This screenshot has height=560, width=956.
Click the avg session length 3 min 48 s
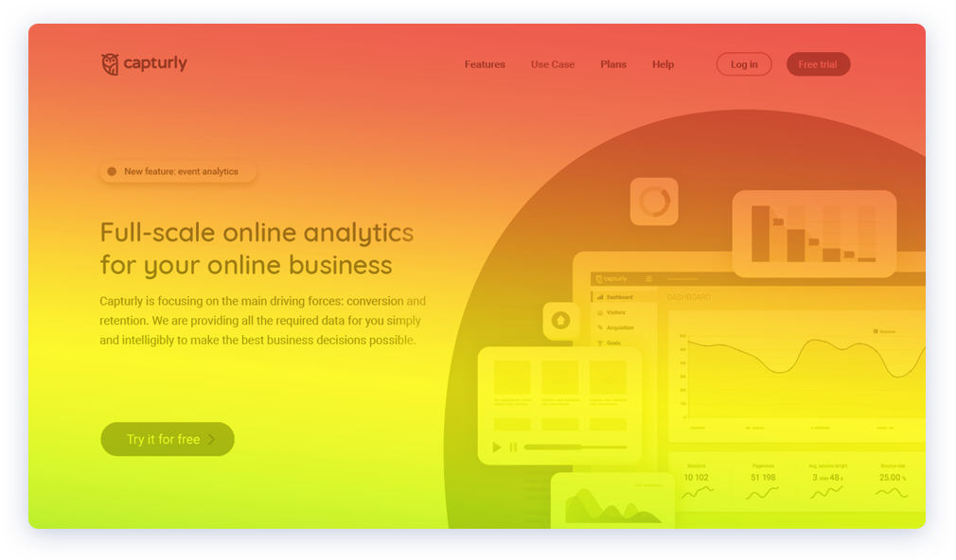[827, 478]
